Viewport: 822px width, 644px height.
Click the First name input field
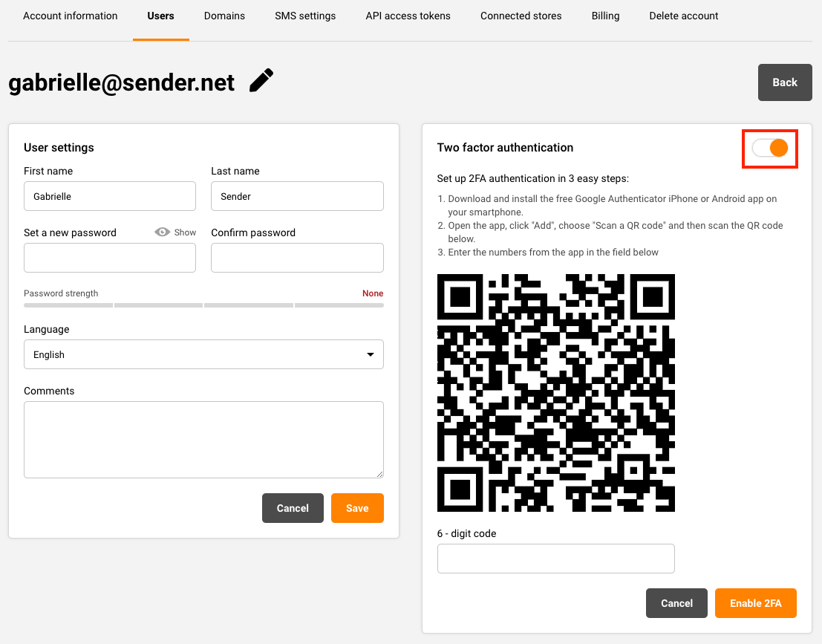pyautogui.click(x=110, y=196)
